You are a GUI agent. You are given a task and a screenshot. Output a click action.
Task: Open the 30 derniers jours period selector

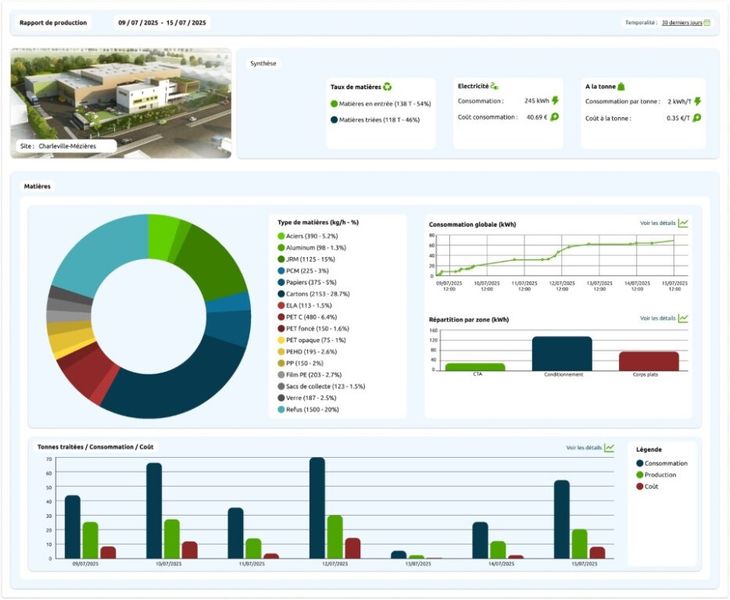680,22
